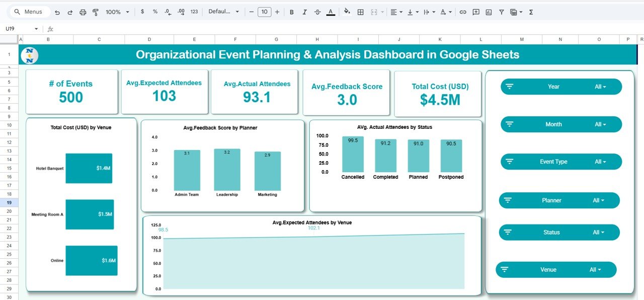Screen dimensions: 644x300
Task: Create a filter
Action: click(x=501, y=12)
